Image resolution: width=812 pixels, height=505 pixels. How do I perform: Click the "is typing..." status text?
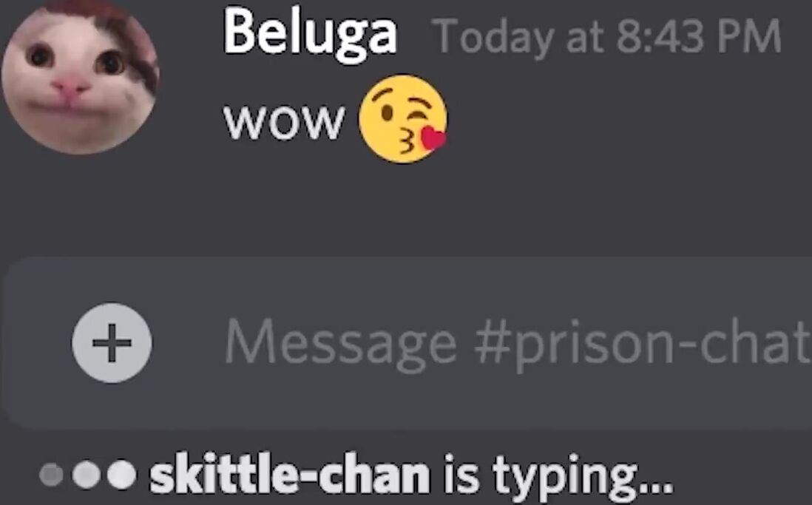tap(558, 475)
